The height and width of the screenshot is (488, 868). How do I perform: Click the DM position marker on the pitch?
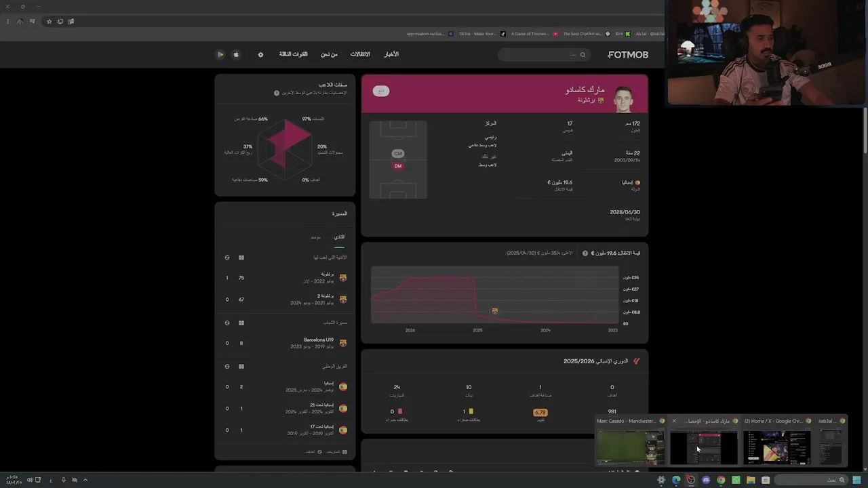(398, 166)
